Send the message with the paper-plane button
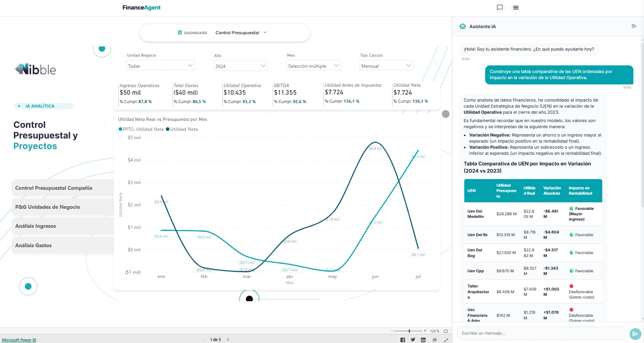 coord(635,333)
